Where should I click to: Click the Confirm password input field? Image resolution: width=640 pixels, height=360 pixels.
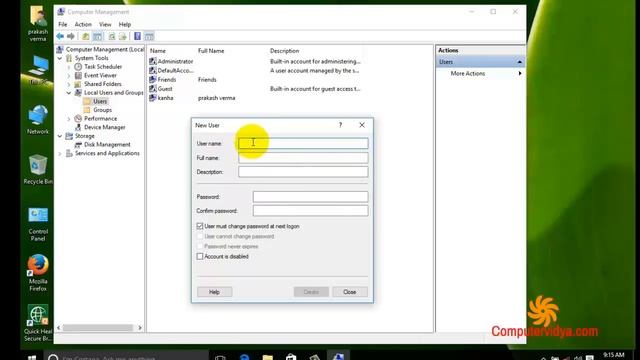pyautogui.click(x=310, y=211)
